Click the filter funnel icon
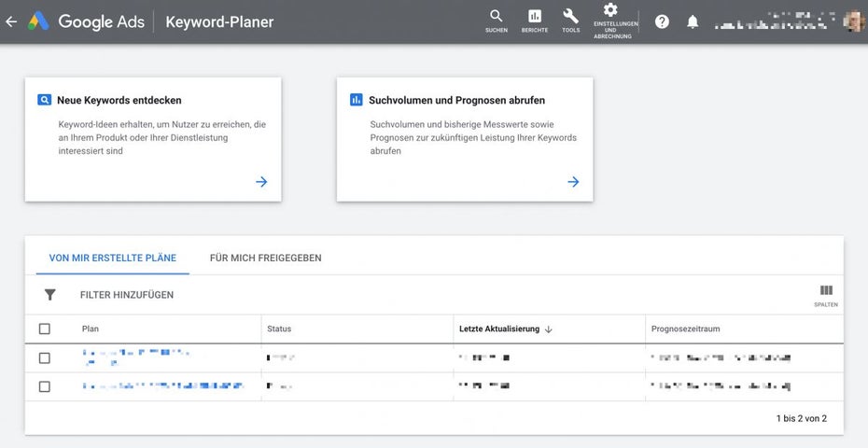This screenshot has width=868, height=448. [49, 295]
